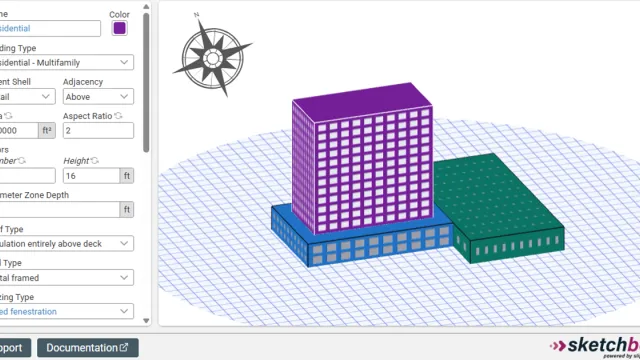Open the Building Type dropdown
Screen dimensions: 640x360
click(67, 62)
